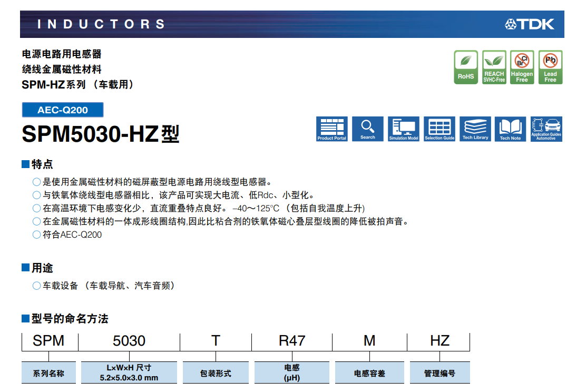This screenshot has height=392, width=586.
Task: Click the 磁屏蔽型 first feature bullet line
Action: click(x=152, y=182)
